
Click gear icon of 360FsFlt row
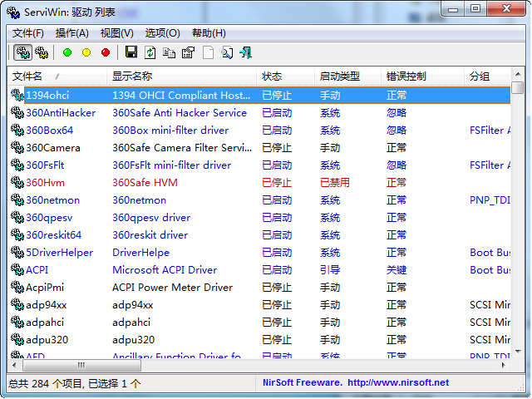point(17,165)
